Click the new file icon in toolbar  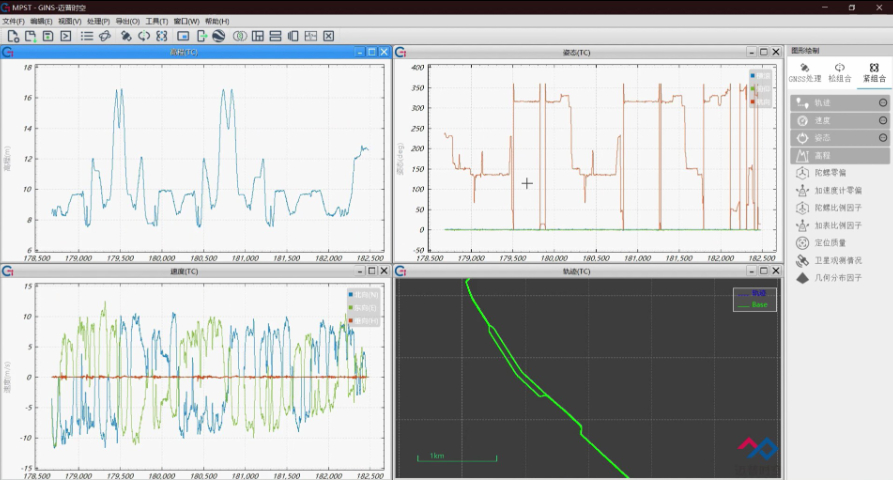13,36
